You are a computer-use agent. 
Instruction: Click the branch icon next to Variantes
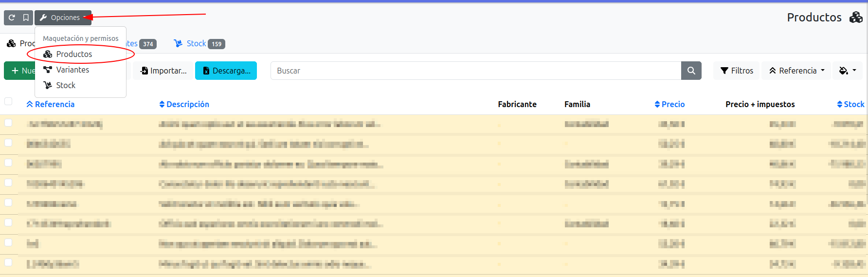pos(48,70)
